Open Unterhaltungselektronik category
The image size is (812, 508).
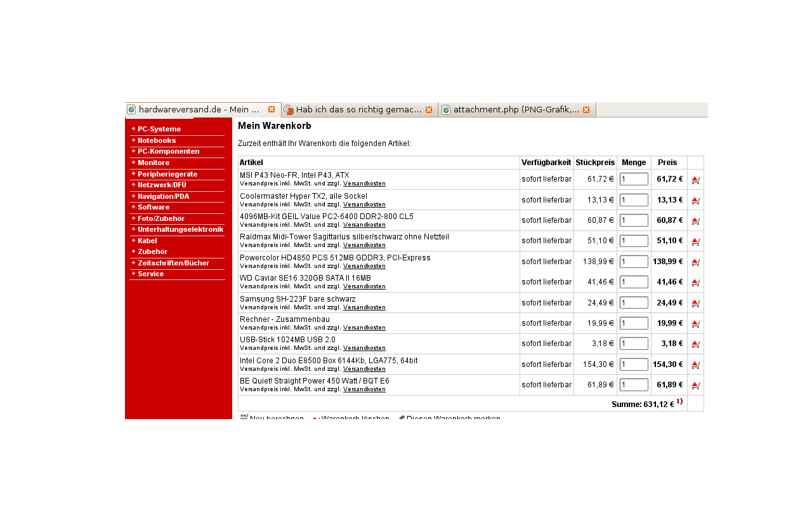tap(180, 229)
